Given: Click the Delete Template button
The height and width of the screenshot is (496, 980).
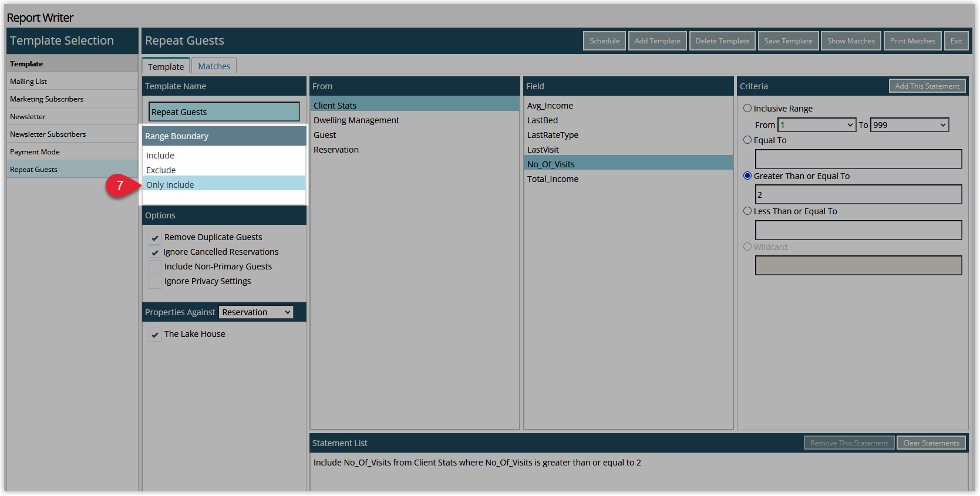Looking at the screenshot, I should (x=722, y=41).
